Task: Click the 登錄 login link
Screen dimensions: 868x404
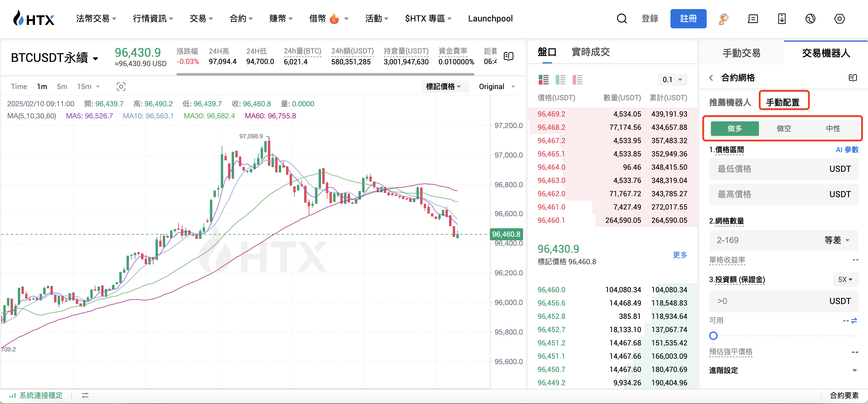Action: (650, 18)
